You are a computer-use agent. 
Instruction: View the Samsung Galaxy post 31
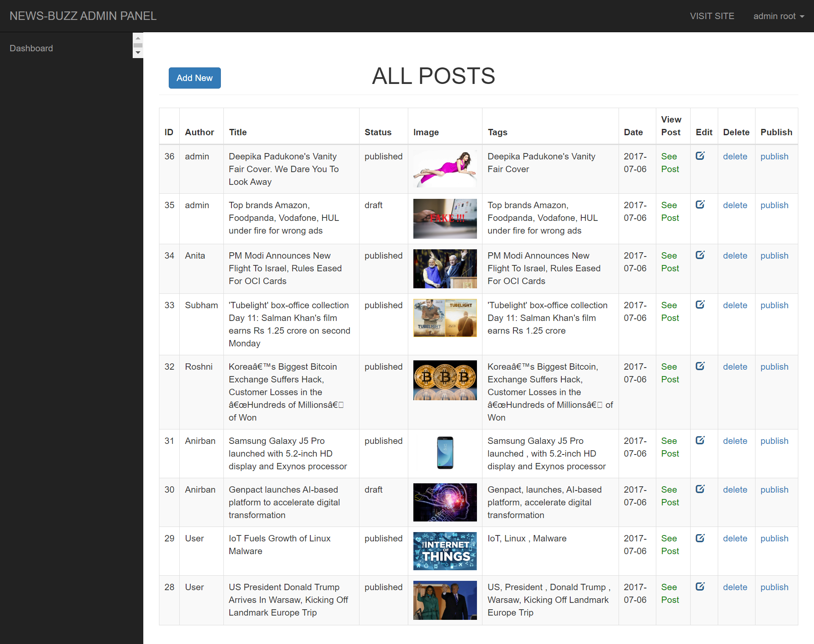tap(670, 447)
